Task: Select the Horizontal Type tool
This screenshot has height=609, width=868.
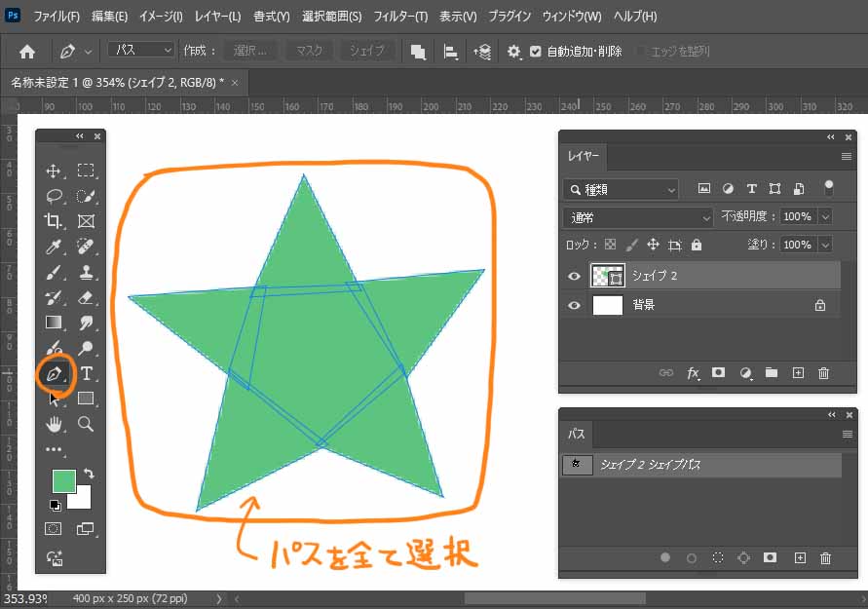Action: tap(86, 373)
